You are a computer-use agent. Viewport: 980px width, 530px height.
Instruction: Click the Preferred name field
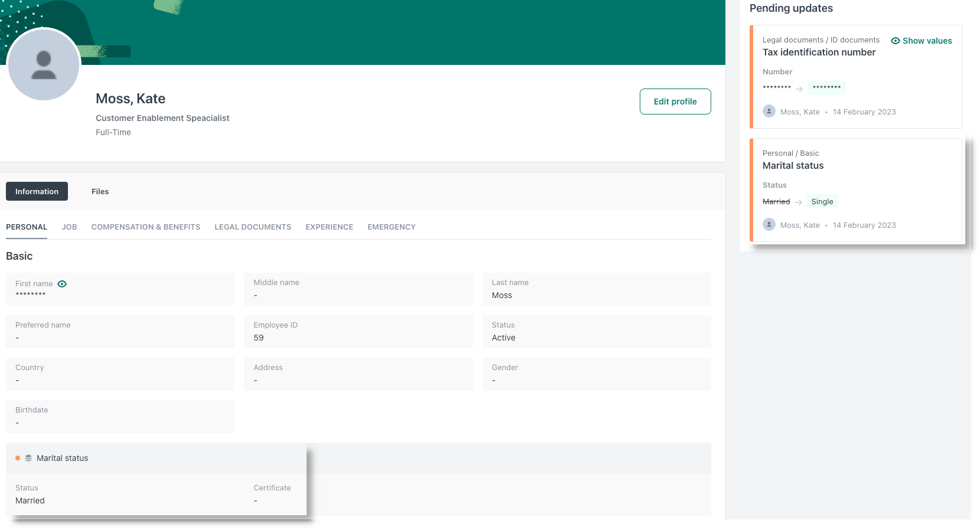[120, 332]
